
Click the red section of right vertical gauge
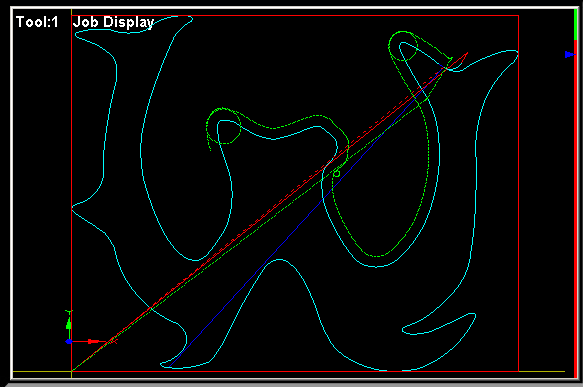(576, 208)
